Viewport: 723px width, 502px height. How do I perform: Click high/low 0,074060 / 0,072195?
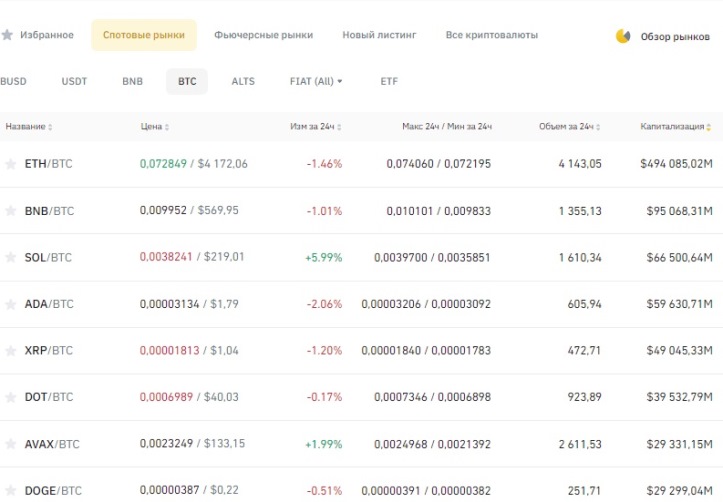pos(439,164)
